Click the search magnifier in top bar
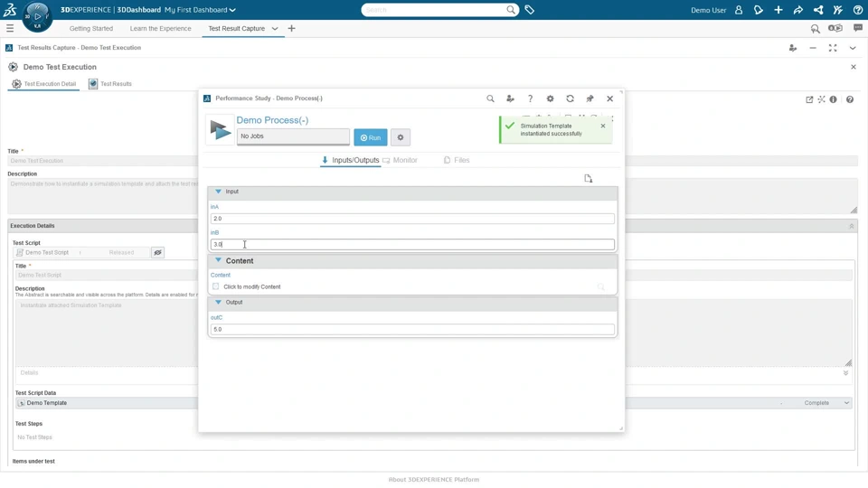 point(510,10)
